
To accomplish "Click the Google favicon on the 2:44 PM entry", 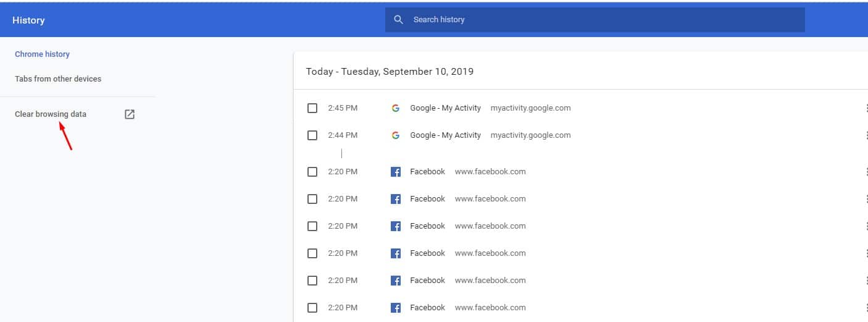I will coord(396,135).
